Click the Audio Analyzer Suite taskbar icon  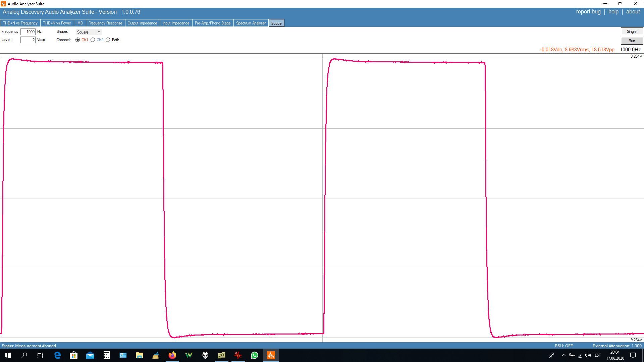pyautogui.click(x=271, y=355)
